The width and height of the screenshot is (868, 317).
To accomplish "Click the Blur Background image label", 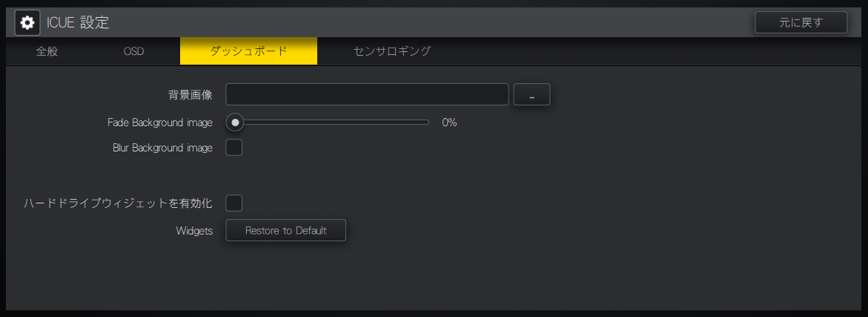I will [163, 148].
